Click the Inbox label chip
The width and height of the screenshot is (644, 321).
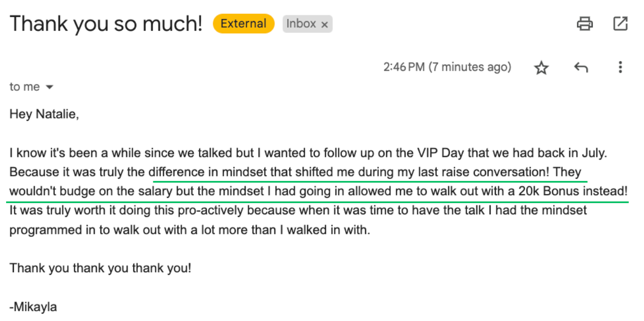coord(301,24)
